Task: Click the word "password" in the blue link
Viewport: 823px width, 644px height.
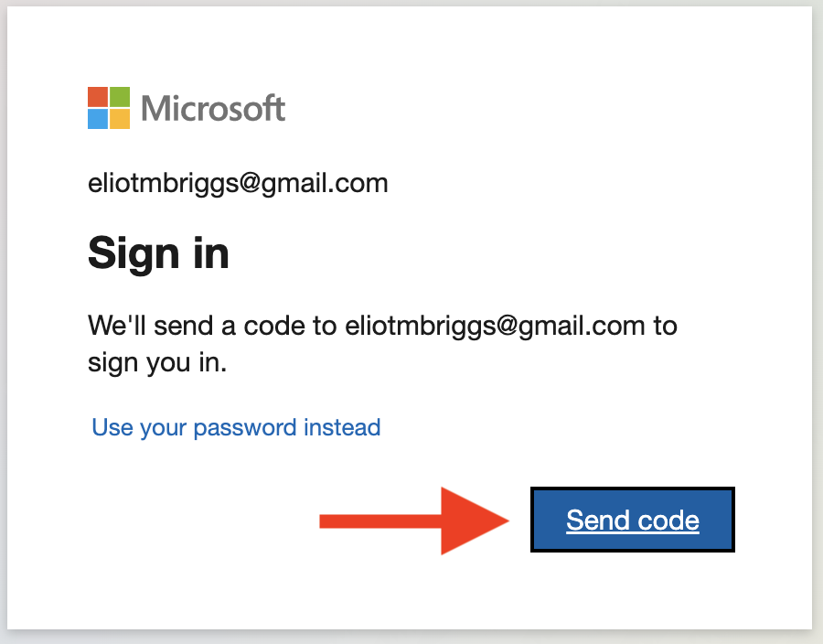Action: point(245,428)
